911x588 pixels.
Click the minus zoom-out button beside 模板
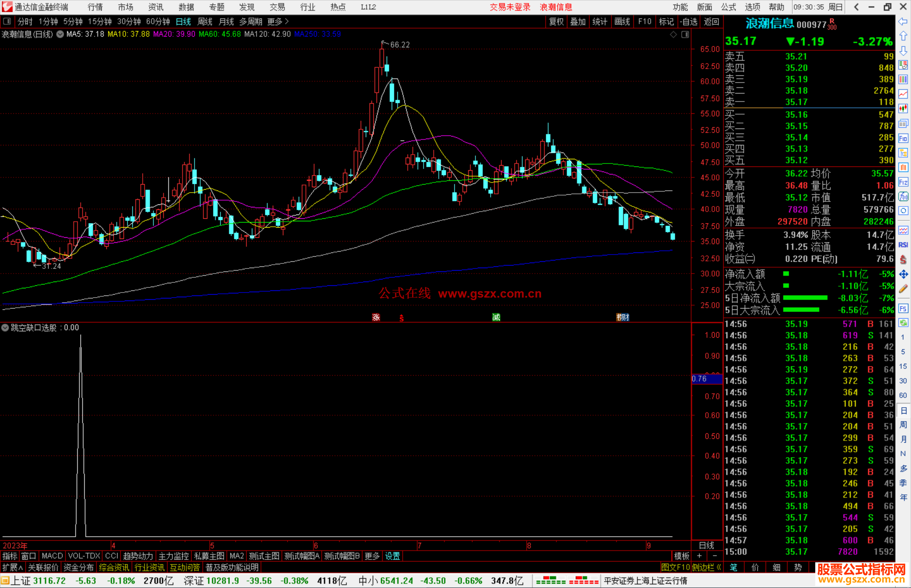pos(715,556)
